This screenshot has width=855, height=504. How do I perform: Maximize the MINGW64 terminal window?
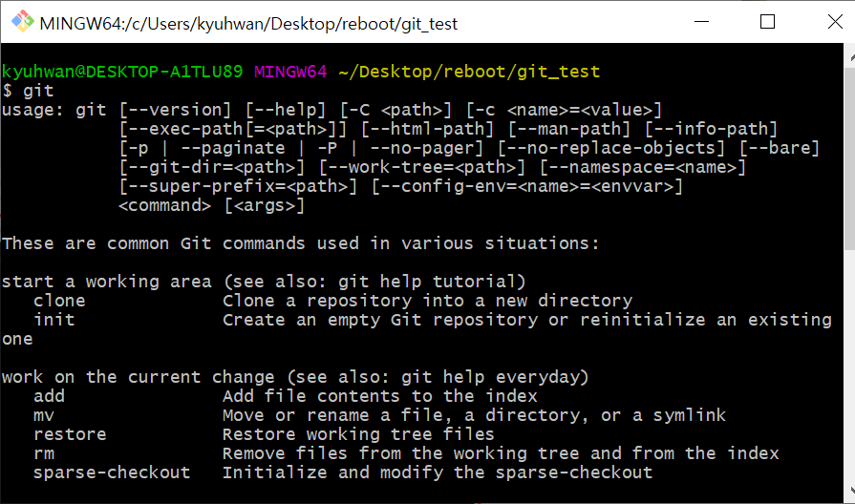tap(767, 22)
